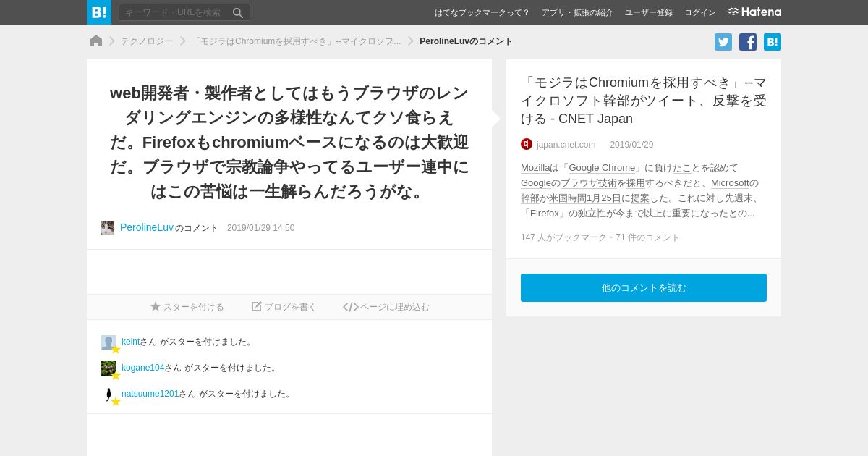Share on Facebook icon
This screenshot has height=456, width=868.
pyautogui.click(x=748, y=42)
